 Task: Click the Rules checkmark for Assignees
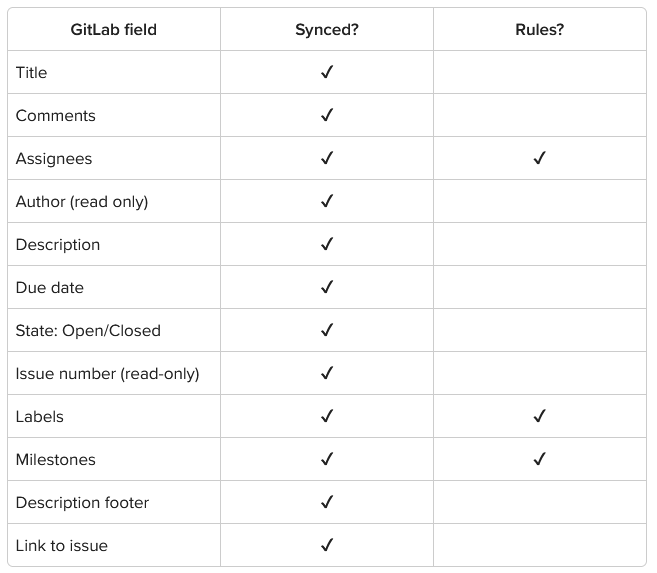(540, 158)
